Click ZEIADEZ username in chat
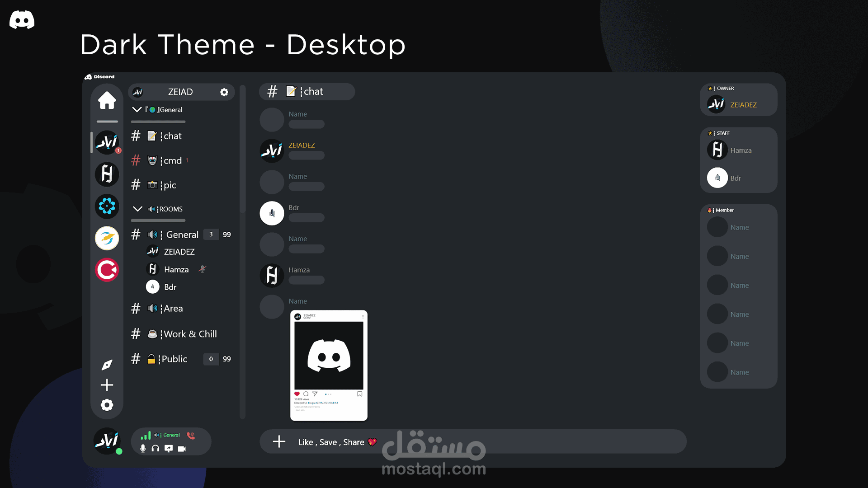The width and height of the screenshot is (868, 488). tap(302, 145)
